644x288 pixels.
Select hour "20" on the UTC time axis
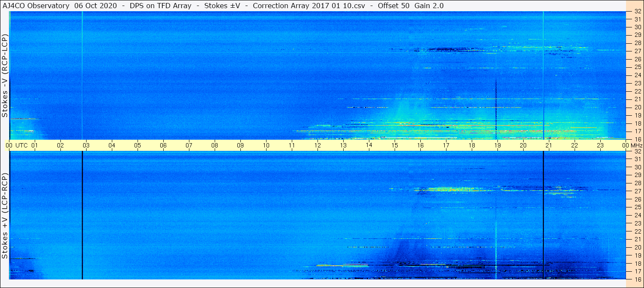(x=523, y=145)
